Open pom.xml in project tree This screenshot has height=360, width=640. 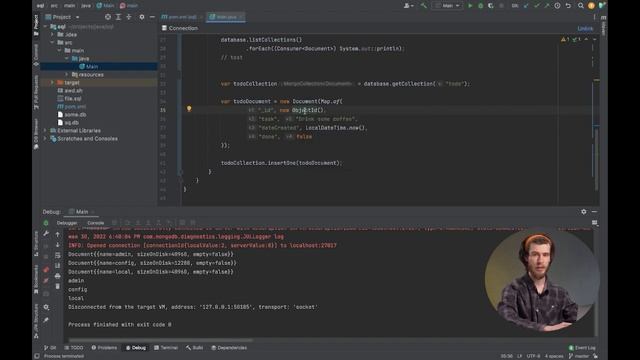(72, 107)
